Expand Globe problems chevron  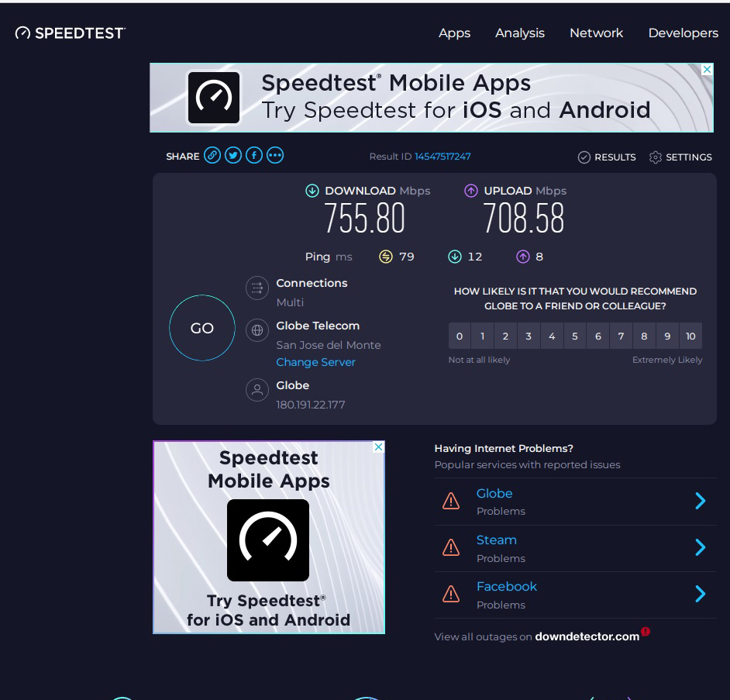[x=701, y=501]
